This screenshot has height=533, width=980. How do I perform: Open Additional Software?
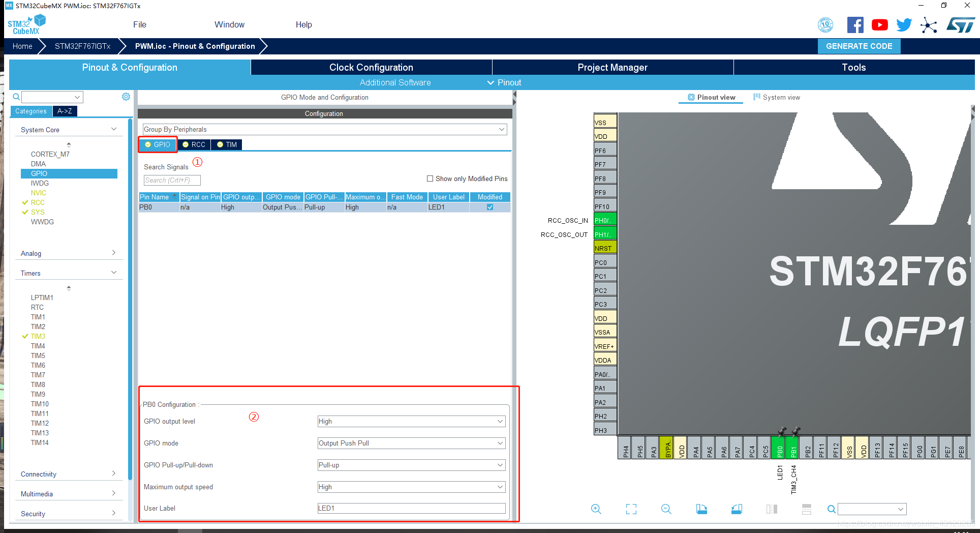click(395, 82)
